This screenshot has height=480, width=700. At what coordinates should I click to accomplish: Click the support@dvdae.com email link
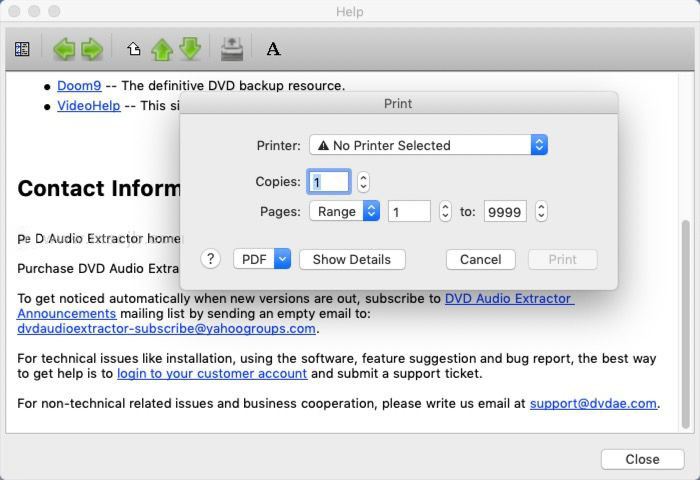pyautogui.click(x=593, y=403)
